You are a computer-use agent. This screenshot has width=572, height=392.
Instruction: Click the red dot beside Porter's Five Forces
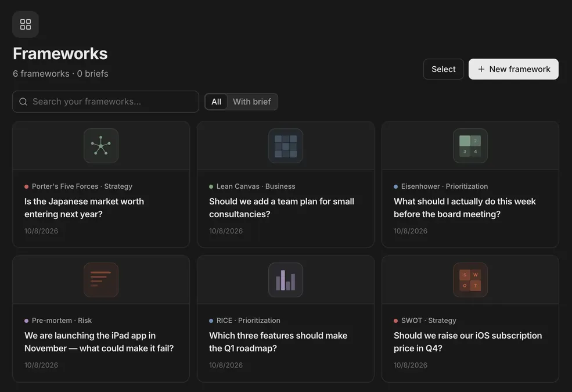coord(26,186)
